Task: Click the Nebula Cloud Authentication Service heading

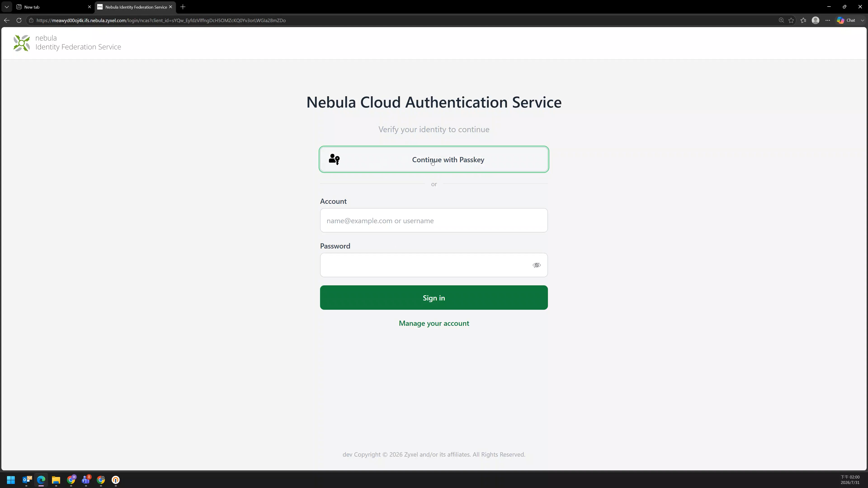Action: 434,102
